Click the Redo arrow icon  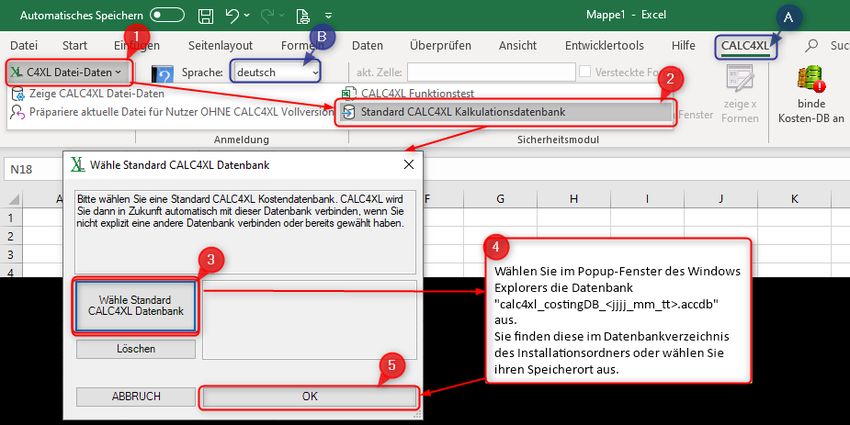tap(268, 15)
